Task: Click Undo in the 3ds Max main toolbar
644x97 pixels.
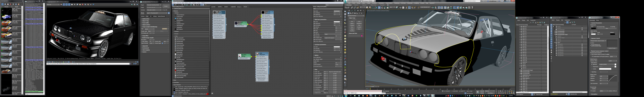Action: click(x=346, y=8)
